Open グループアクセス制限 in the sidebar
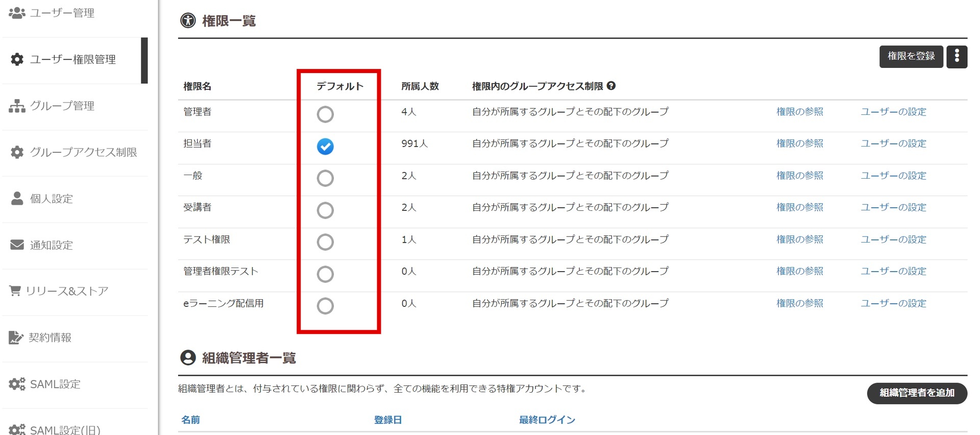 pyautogui.click(x=84, y=152)
